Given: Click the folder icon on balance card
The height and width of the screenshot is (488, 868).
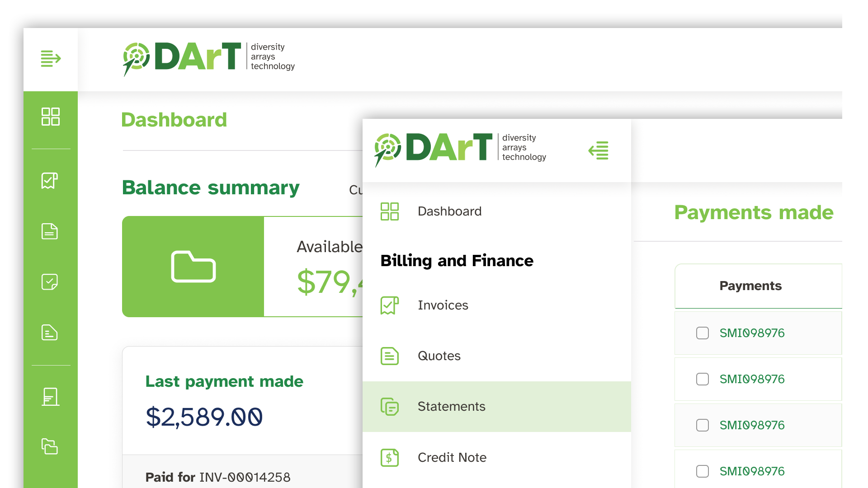Looking at the screenshot, I should click(193, 267).
